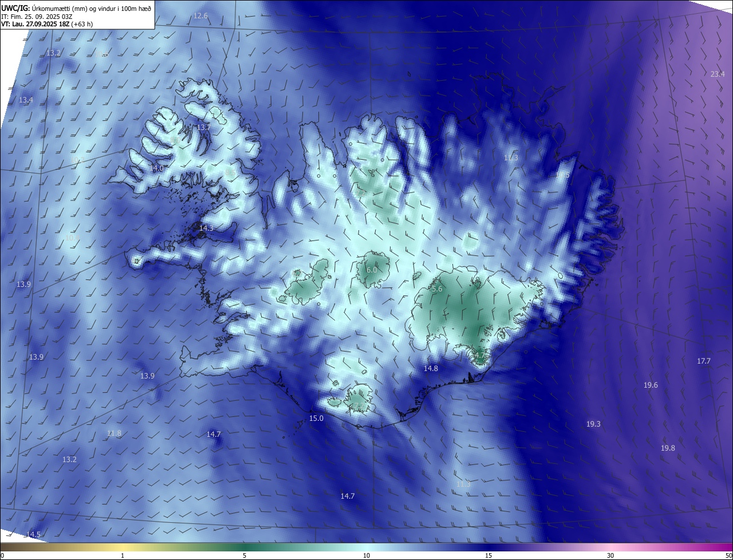Click the colour scale tick label 15
733x560 pixels.
(x=488, y=556)
